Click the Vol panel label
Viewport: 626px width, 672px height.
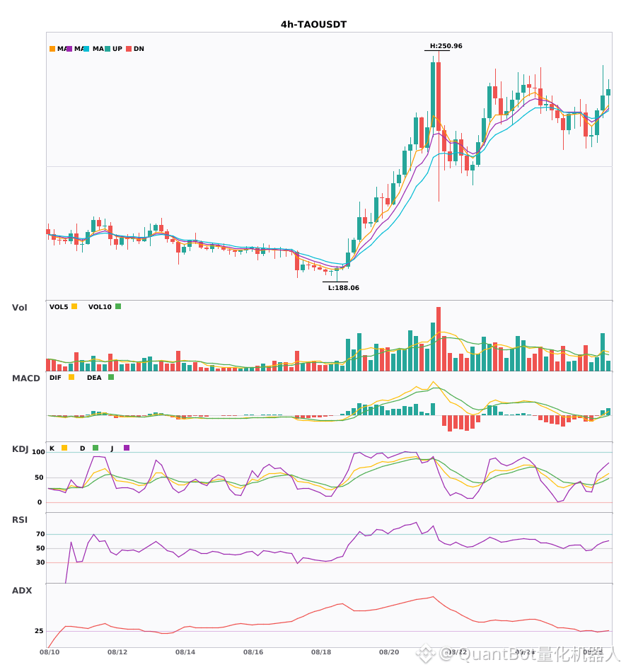coord(19,308)
